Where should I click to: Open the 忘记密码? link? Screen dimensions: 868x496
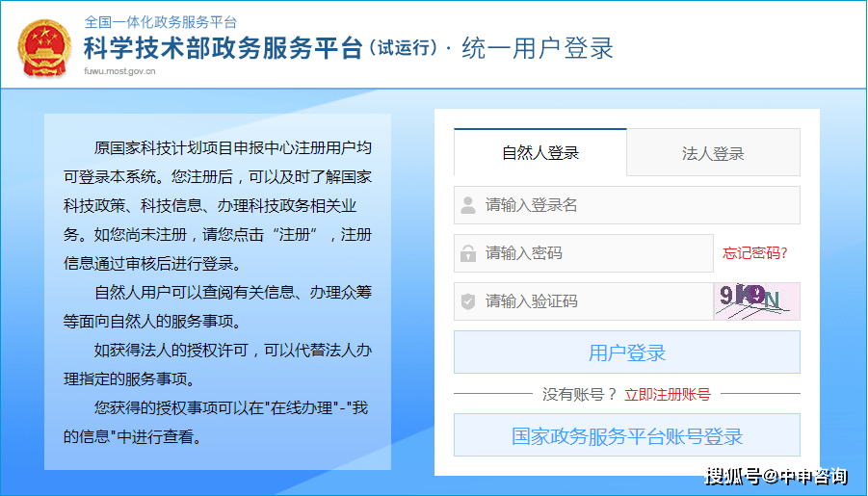(x=755, y=253)
